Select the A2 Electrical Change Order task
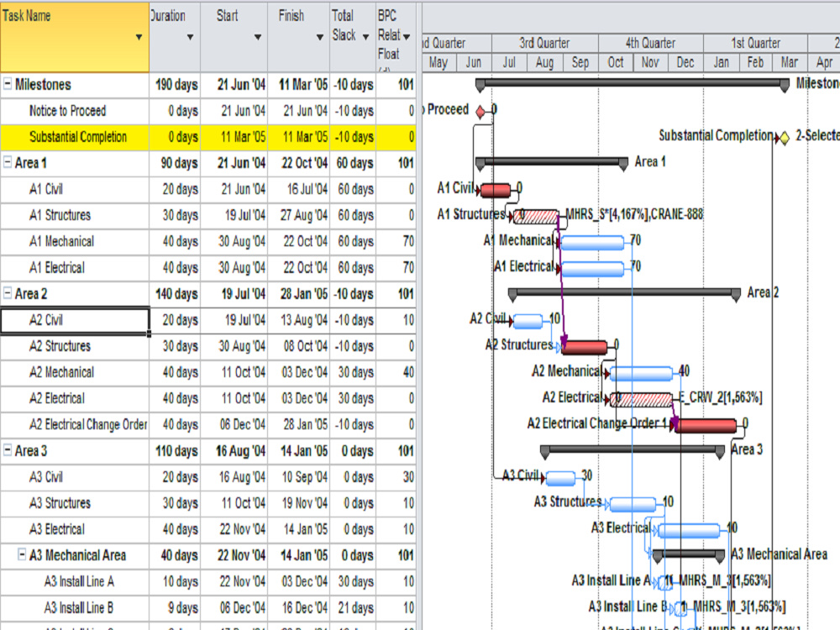 (88, 425)
